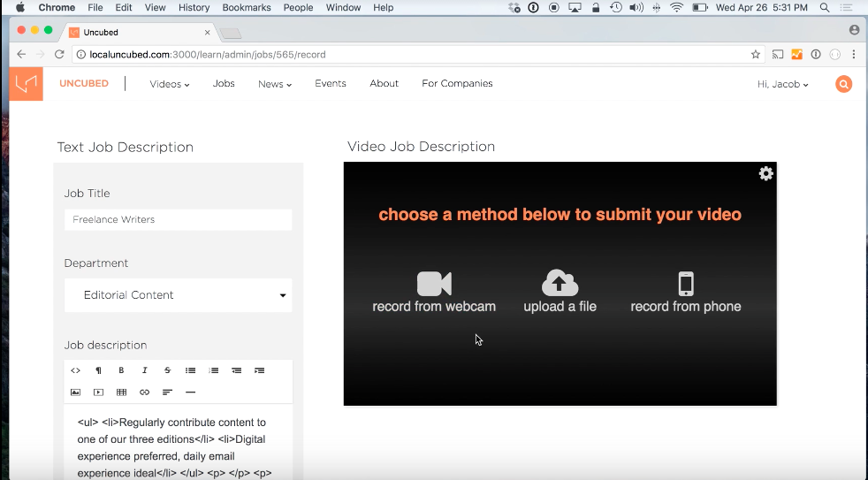Open the Hi, Jacob account menu
The image size is (868, 480).
pyautogui.click(x=783, y=84)
